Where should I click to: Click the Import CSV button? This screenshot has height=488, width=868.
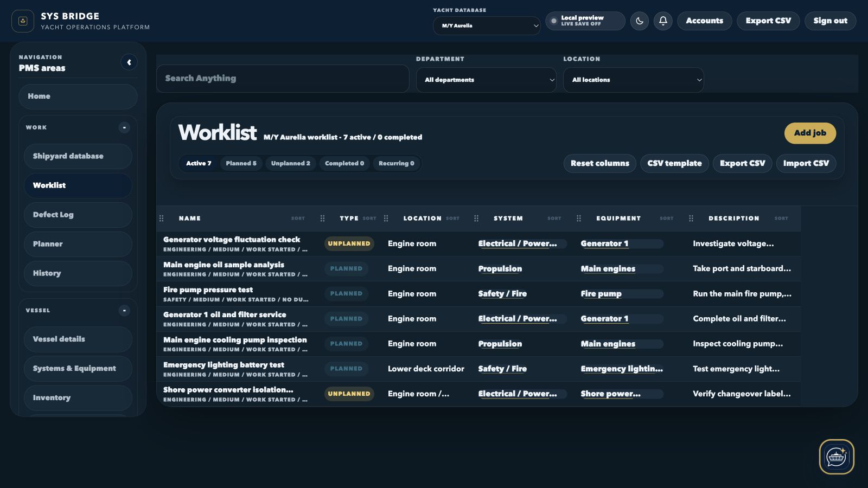[806, 163]
